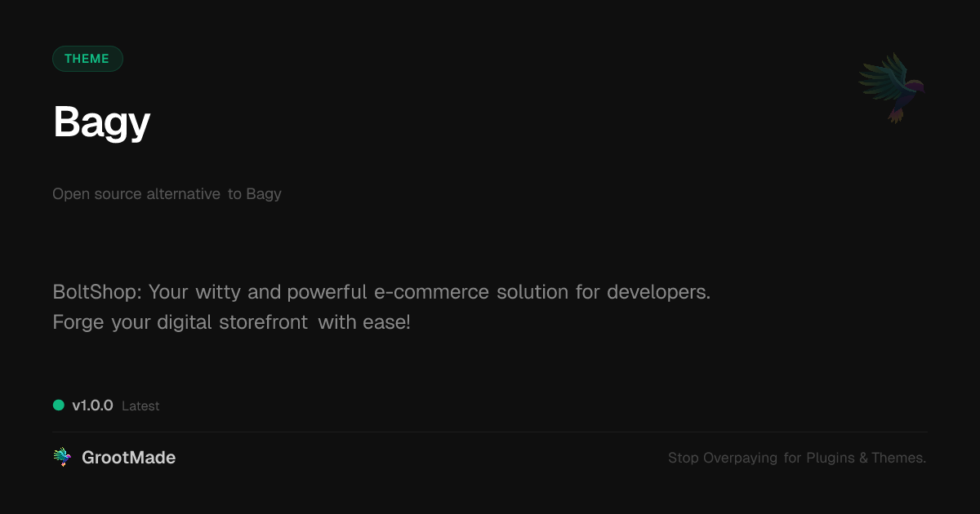
Task: Click the large Bagy title heading
Action: pyautogui.click(x=102, y=122)
